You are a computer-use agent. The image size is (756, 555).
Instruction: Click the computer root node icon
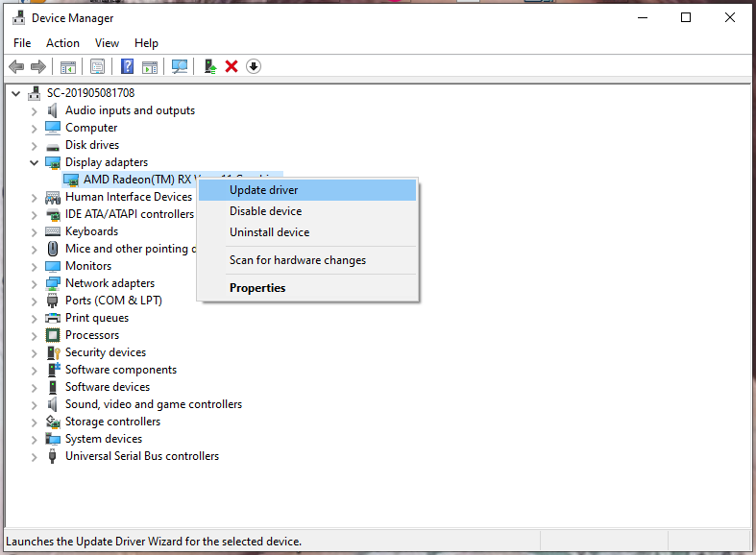tap(35, 93)
